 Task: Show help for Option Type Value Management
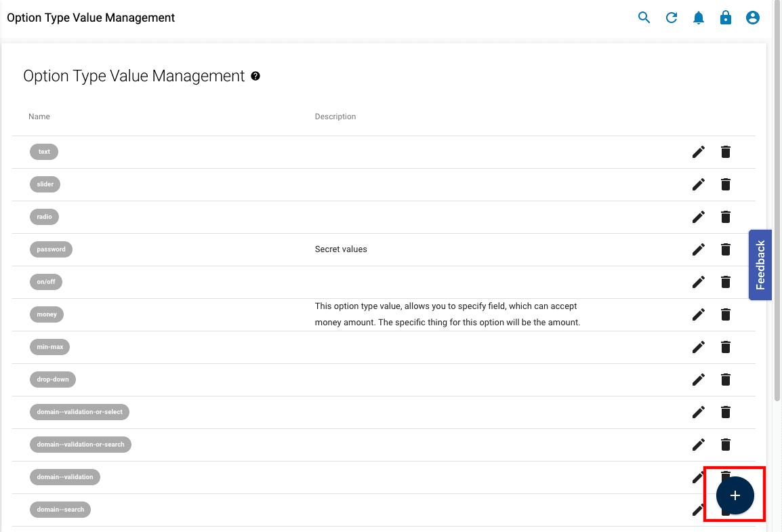[255, 76]
